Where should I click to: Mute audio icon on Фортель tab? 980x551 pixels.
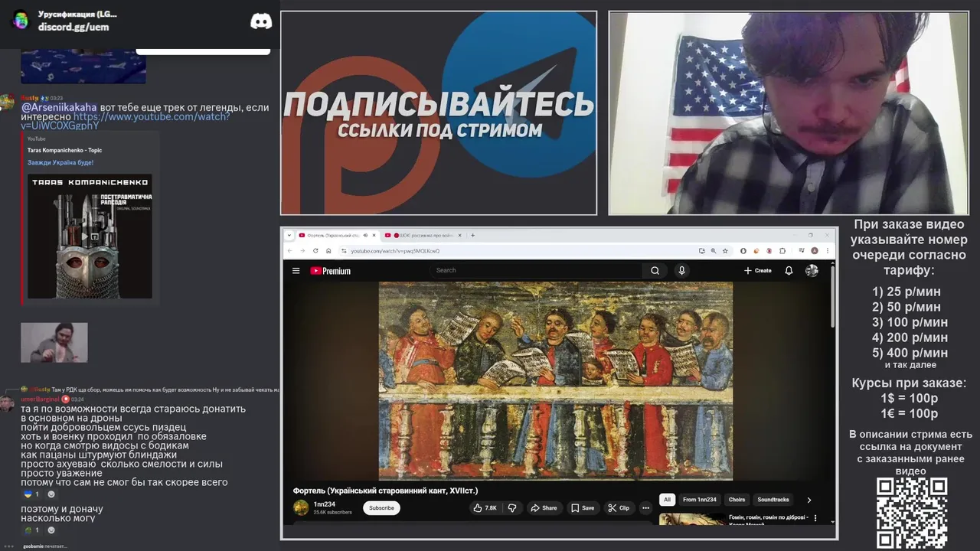pos(365,235)
